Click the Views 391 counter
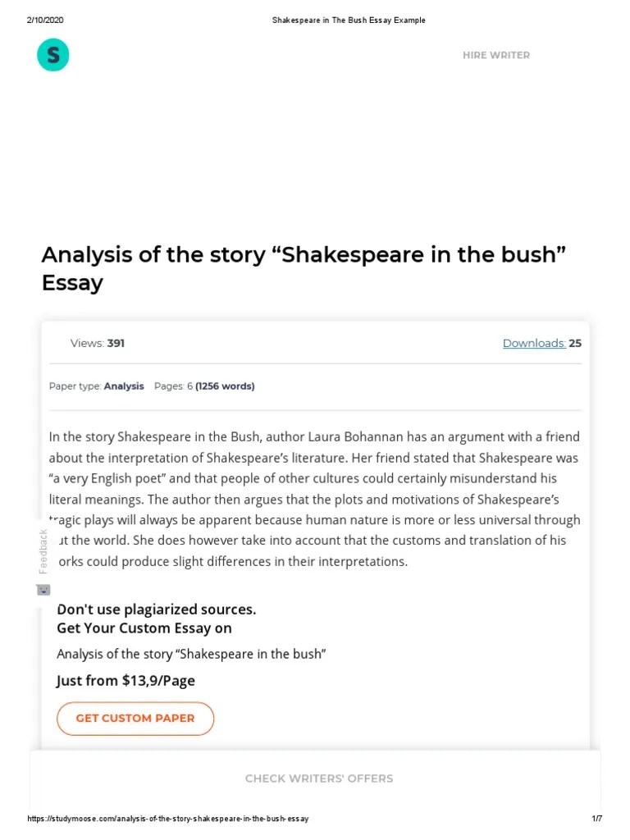Image resolution: width=630 pixels, height=840 pixels. point(97,343)
